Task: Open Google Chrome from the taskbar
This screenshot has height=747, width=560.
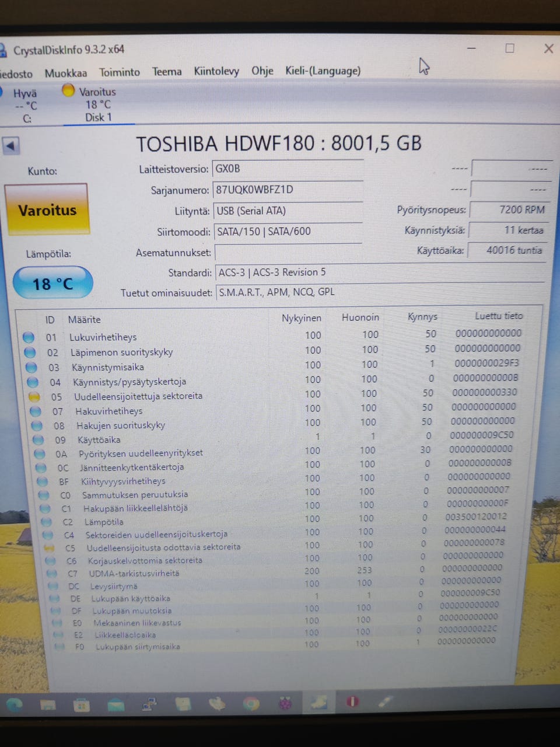Action: click(251, 704)
